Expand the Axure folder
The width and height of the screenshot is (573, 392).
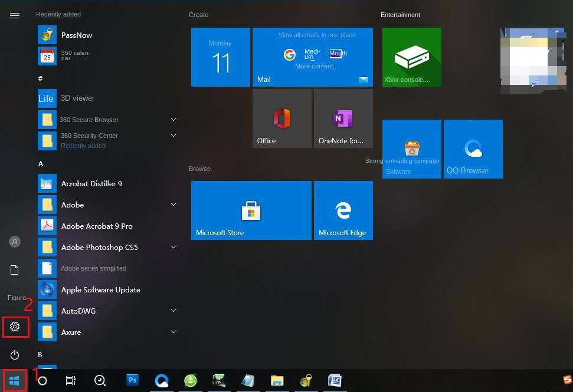point(173,332)
